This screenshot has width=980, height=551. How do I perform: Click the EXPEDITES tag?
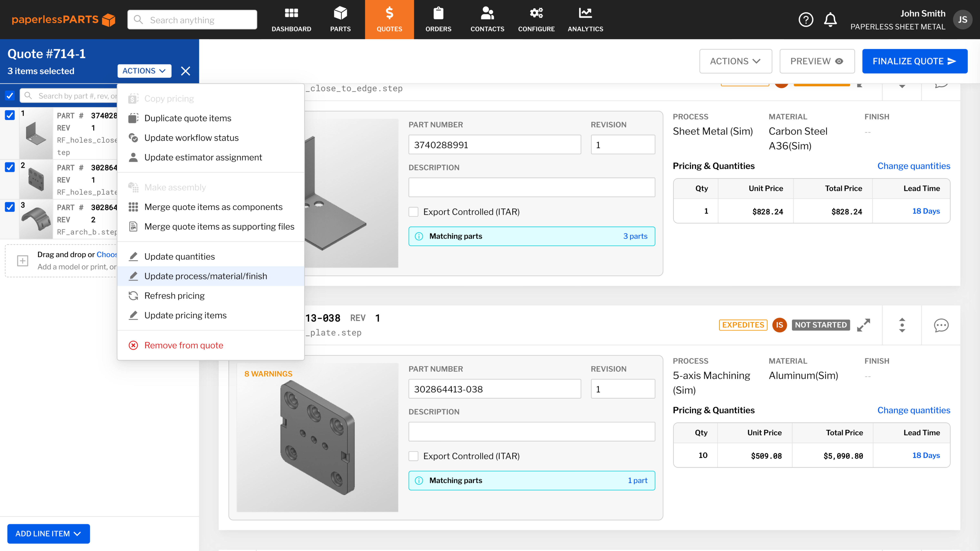743,325
